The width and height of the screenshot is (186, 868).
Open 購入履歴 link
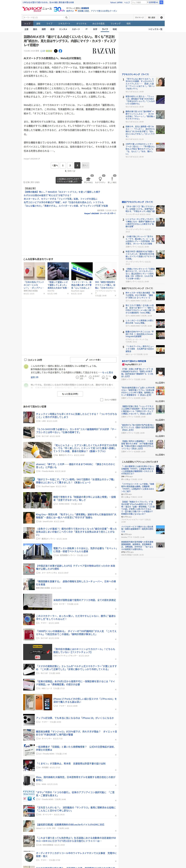click(x=152, y=18)
